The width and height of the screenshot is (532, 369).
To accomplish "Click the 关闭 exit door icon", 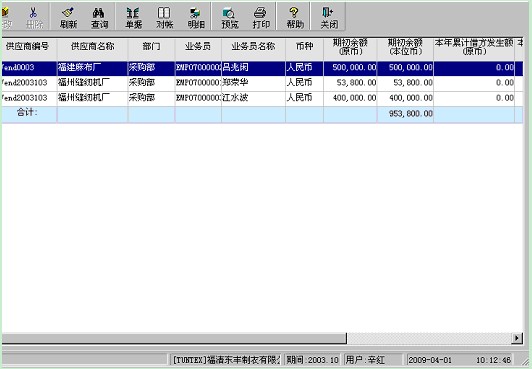I will pos(329,17).
